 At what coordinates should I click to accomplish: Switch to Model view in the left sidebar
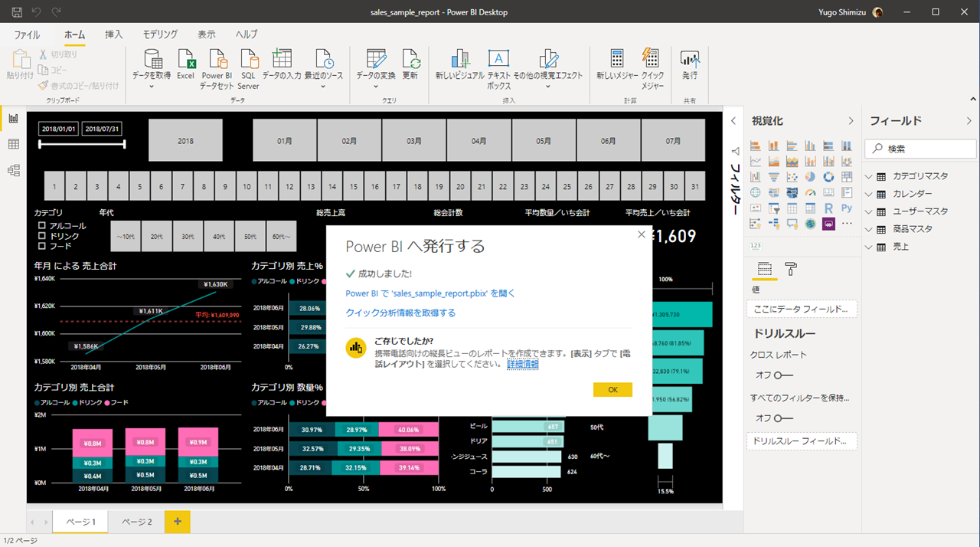(x=13, y=170)
